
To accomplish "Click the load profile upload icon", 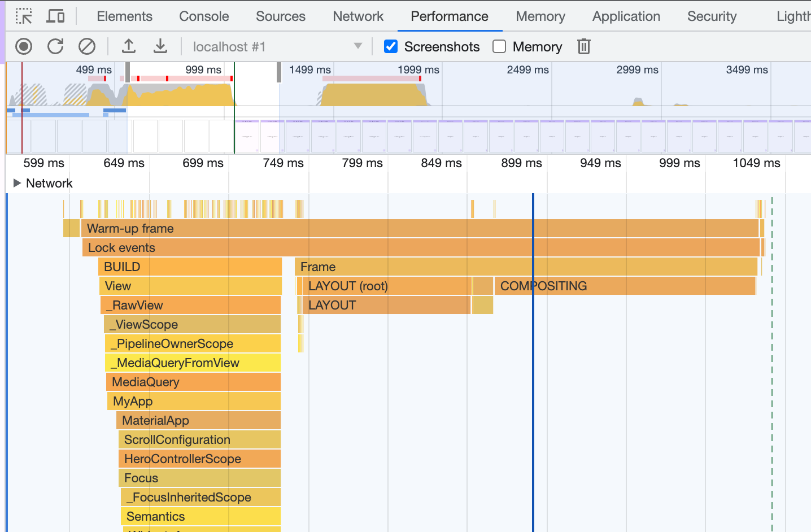I will [x=129, y=46].
